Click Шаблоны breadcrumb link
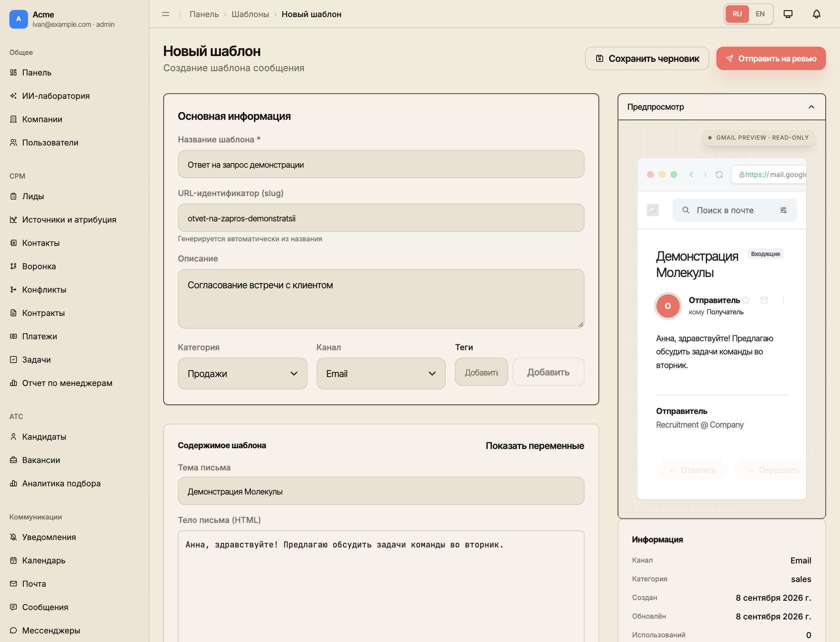The image size is (840, 642). click(x=250, y=14)
